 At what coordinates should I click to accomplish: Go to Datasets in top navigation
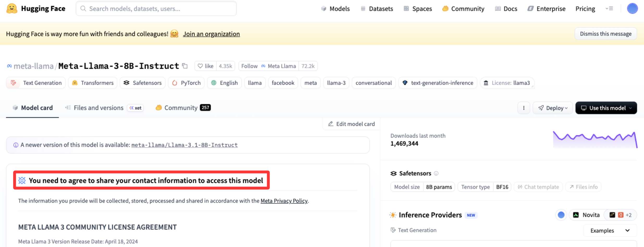tap(376, 9)
